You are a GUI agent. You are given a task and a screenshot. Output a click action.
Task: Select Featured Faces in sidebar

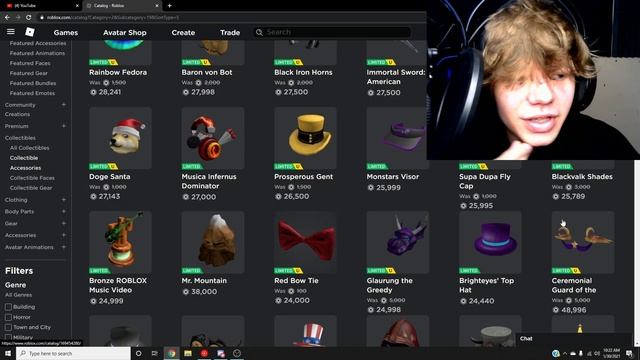click(30, 63)
